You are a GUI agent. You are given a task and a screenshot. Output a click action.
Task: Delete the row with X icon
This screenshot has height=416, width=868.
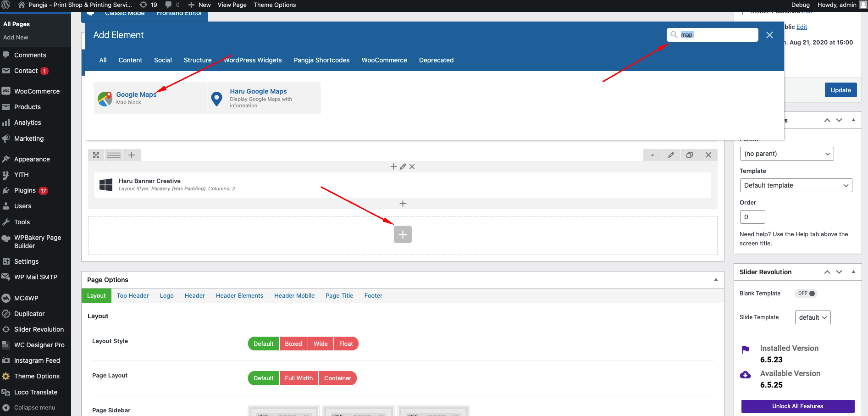tap(708, 155)
